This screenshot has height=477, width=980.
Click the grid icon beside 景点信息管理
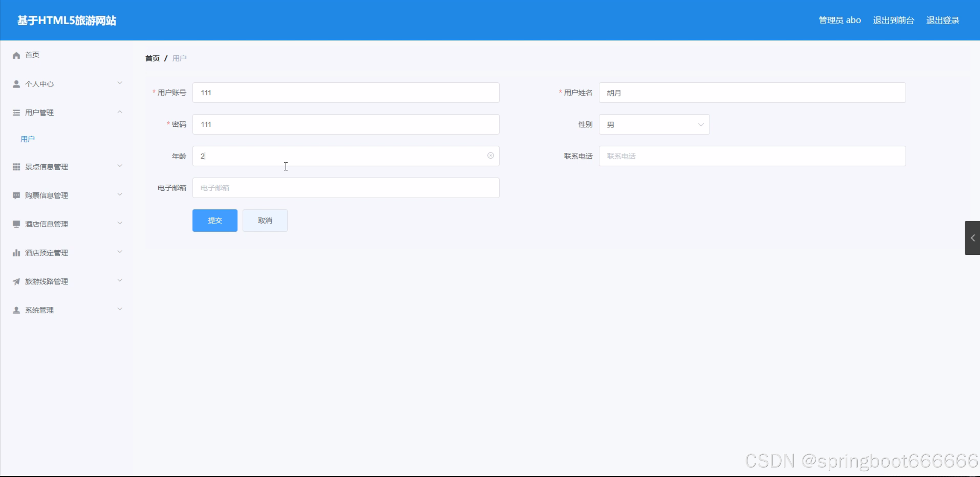tap(16, 167)
